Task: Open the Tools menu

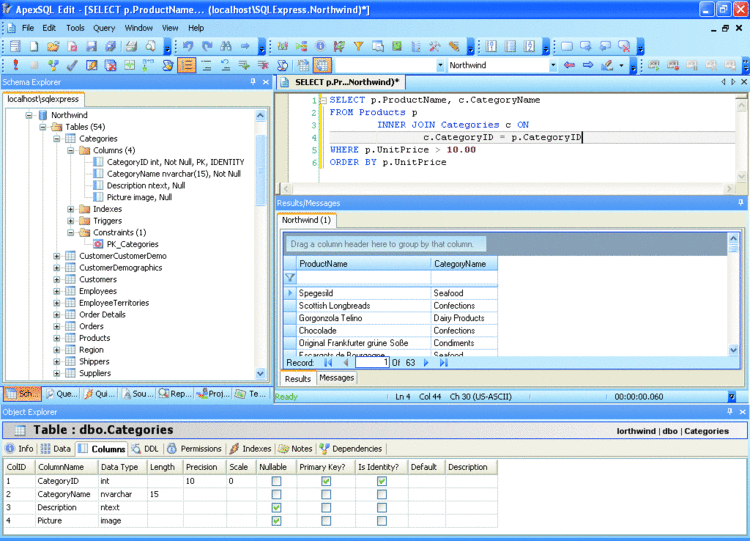Action: click(75, 28)
